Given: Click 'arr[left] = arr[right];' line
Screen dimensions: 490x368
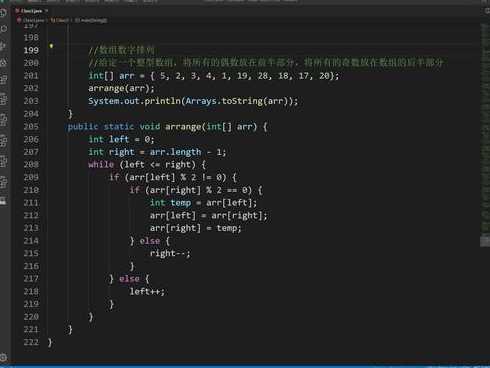Looking at the screenshot, I should tap(209, 216).
